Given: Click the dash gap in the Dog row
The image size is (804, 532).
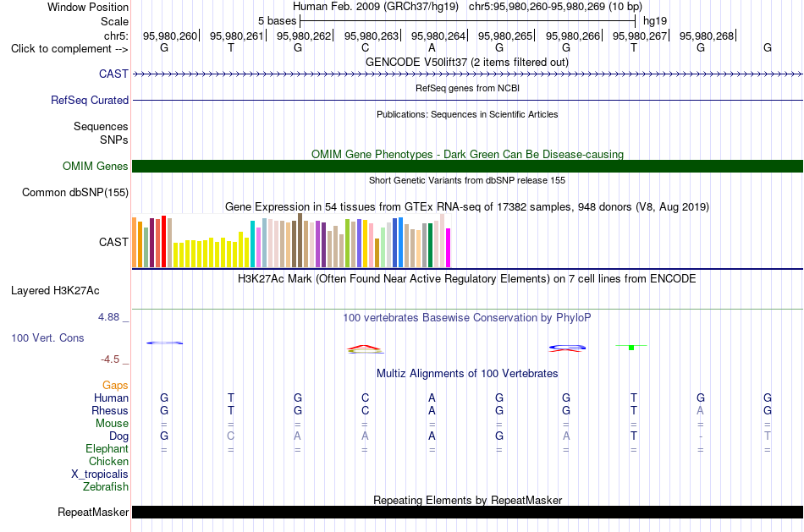Looking at the screenshot, I should point(701,436).
